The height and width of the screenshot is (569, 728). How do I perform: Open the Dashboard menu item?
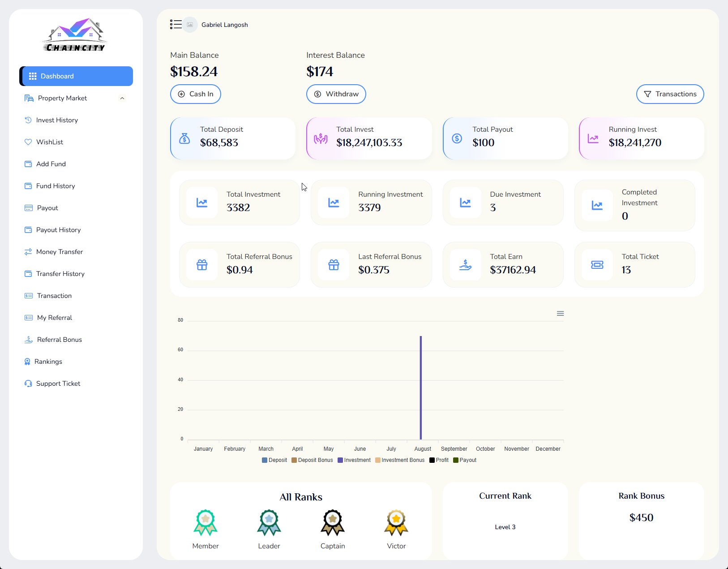click(x=76, y=76)
